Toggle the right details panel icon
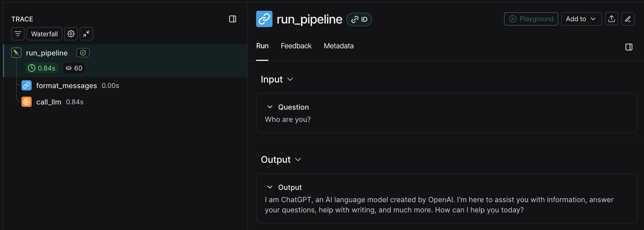The image size is (644, 230). (629, 47)
